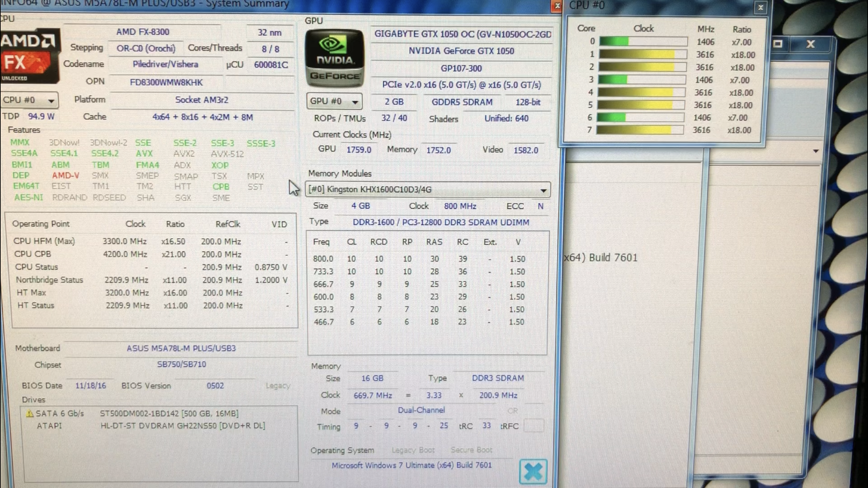Click the SB750/SB710 chipset value

pos(182,365)
